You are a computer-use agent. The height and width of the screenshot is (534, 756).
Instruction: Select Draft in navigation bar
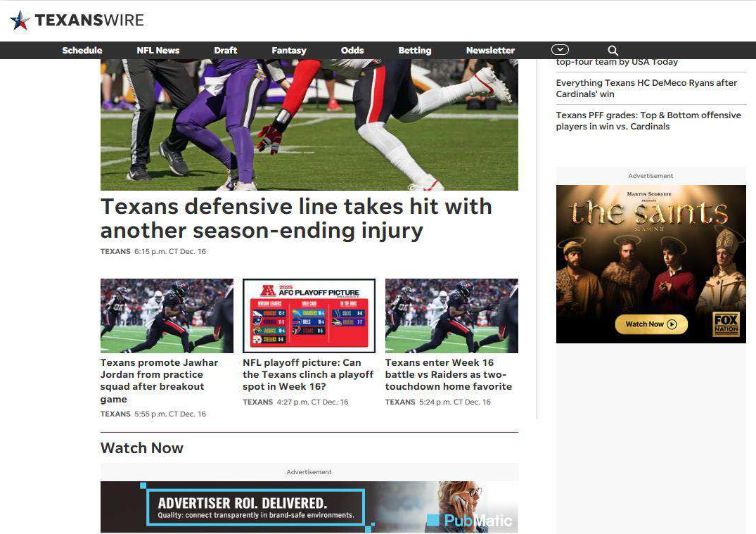[226, 51]
